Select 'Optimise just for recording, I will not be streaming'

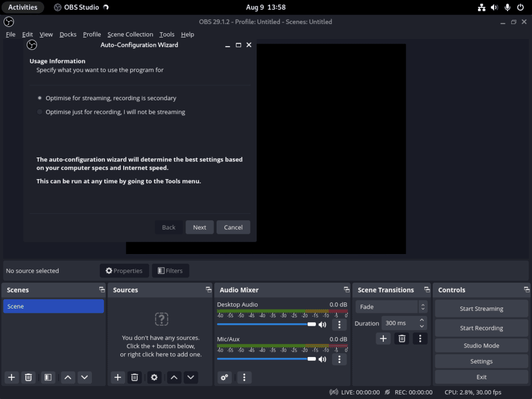(39, 112)
